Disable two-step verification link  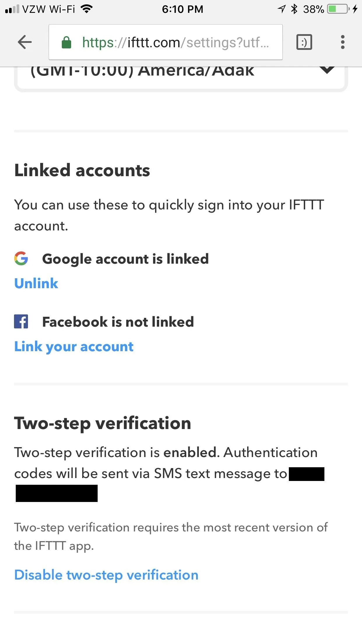coord(106,575)
